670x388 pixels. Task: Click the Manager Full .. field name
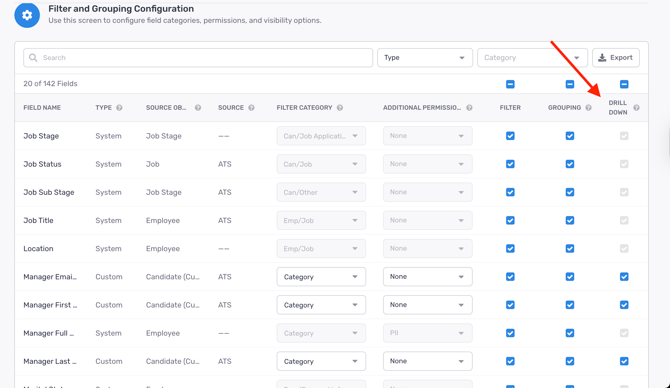pos(49,333)
